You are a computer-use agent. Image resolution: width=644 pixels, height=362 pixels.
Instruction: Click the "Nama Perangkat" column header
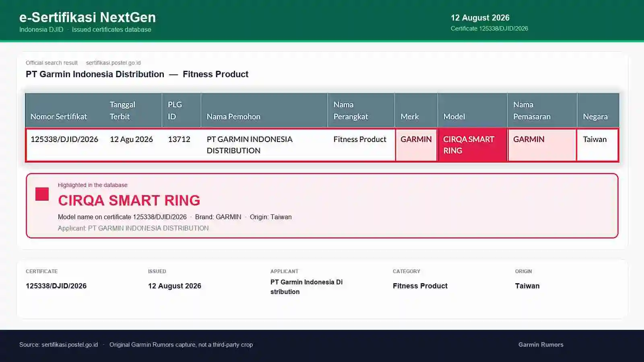pos(351,111)
